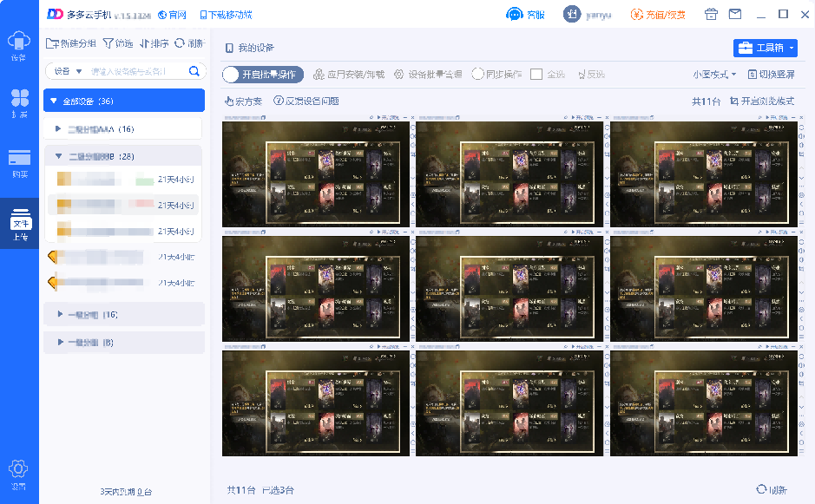Click the yanyu username text
815x504 pixels.
(598, 15)
